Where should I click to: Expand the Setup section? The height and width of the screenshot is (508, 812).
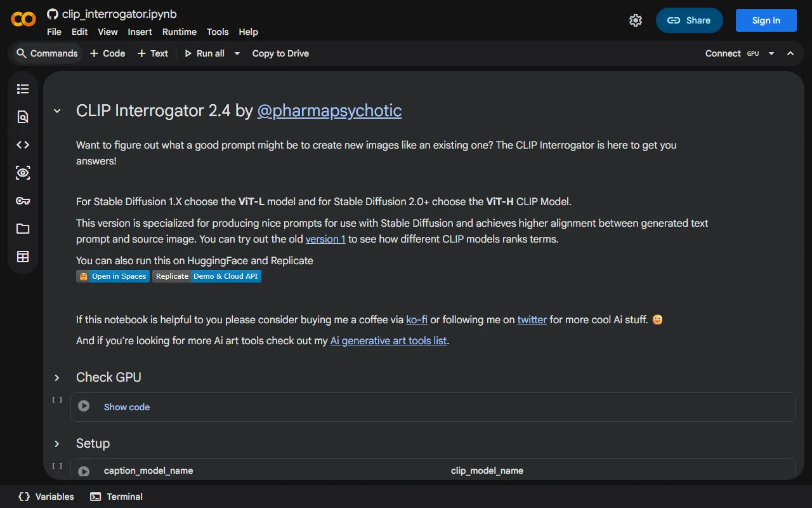tap(57, 444)
